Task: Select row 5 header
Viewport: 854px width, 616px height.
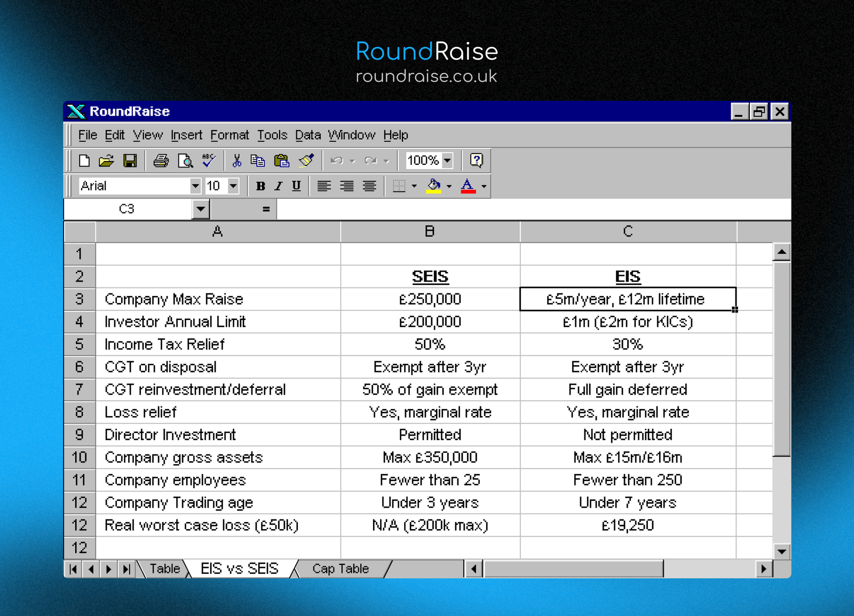Action: coord(80,345)
